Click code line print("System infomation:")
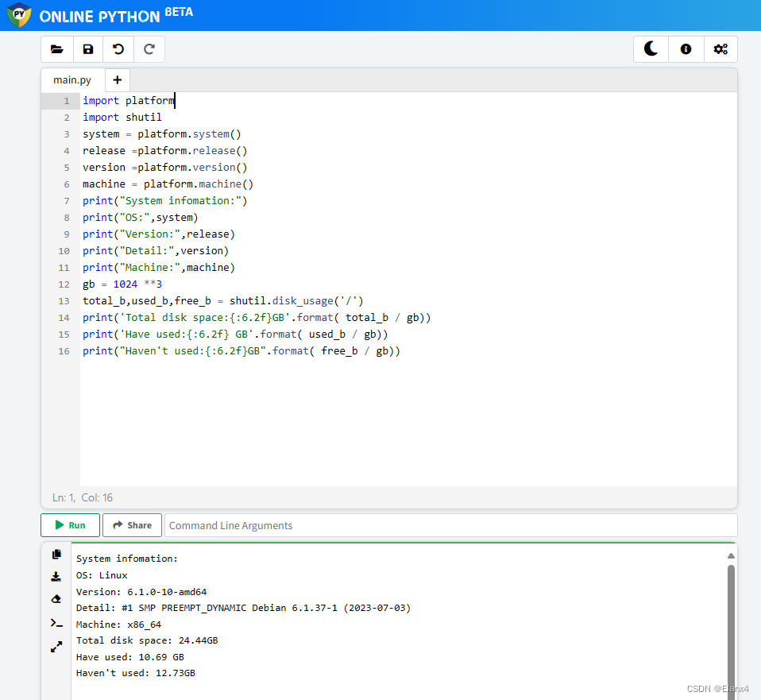Image resolution: width=761 pixels, height=700 pixels. pos(165,201)
